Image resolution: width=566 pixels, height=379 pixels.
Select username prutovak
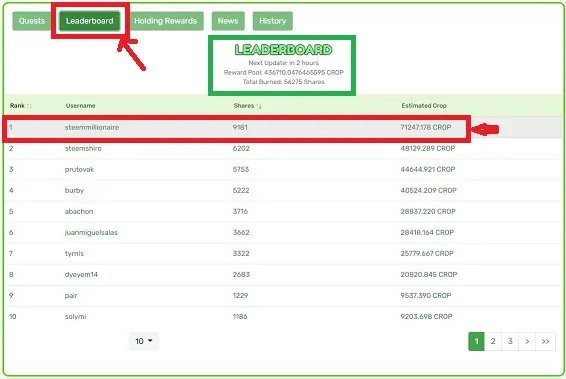coord(79,169)
